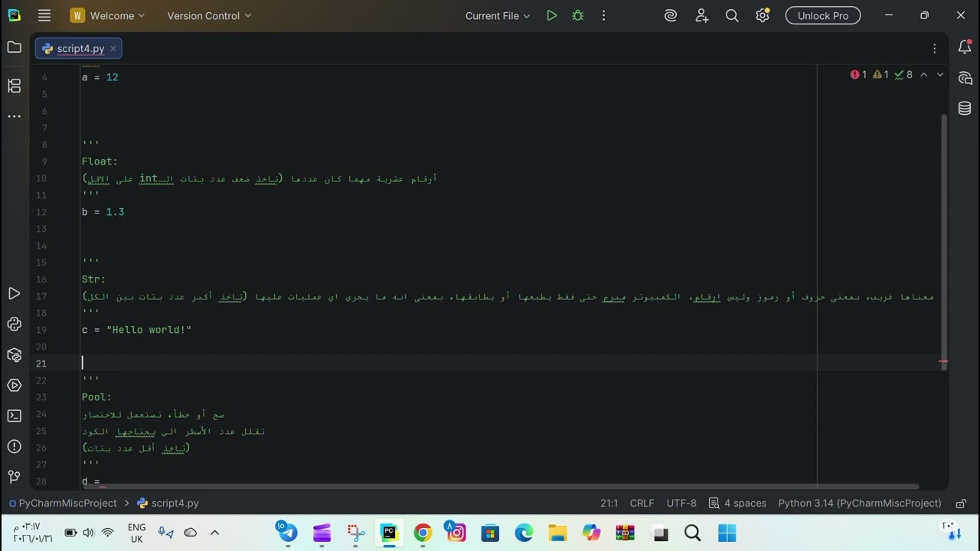
Task: Click the red error stripe marker
Action: pos(943,362)
